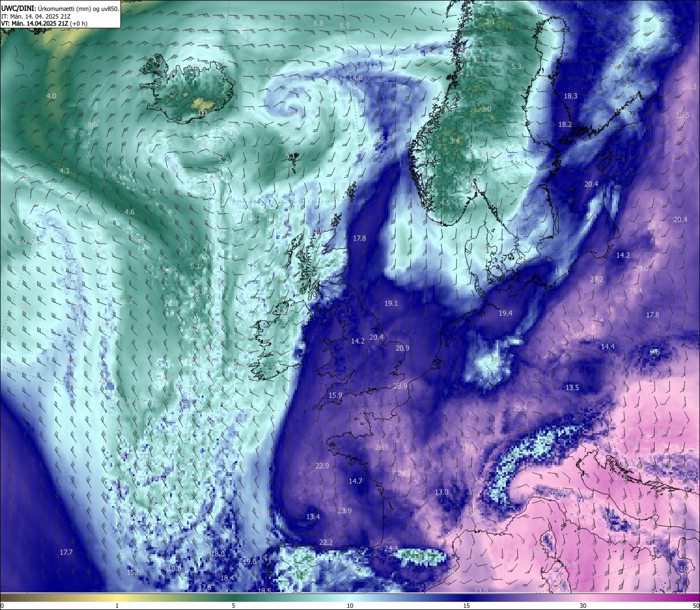The image size is (700, 610).
Task: Click the 11.4 value on the Baltic coast
Action: pos(561,271)
